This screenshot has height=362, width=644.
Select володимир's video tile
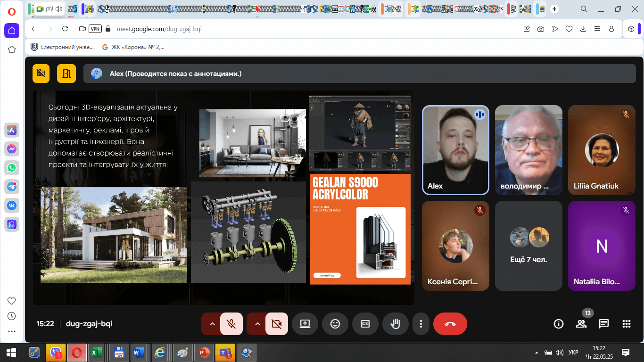click(528, 150)
